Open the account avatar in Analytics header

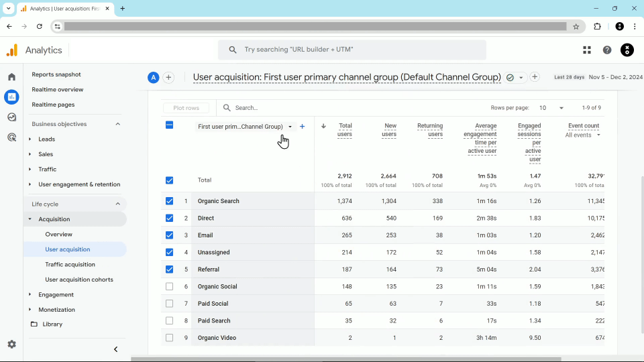[x=627, y=50]
